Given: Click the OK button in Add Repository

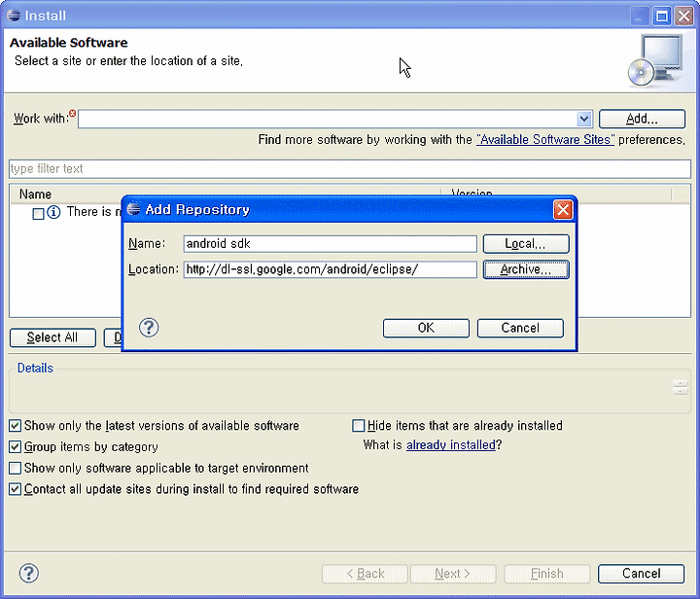Looking at the screenshot, I should (x=426, y=328).
